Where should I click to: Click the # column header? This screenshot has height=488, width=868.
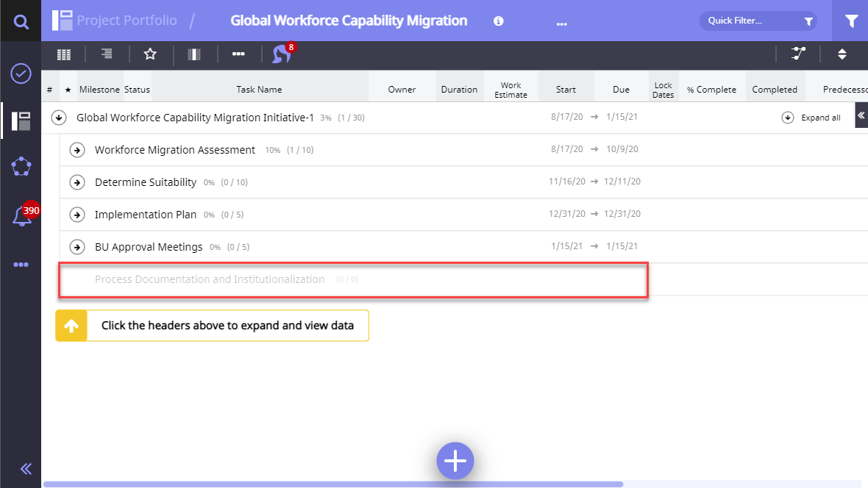click(50, 90)
